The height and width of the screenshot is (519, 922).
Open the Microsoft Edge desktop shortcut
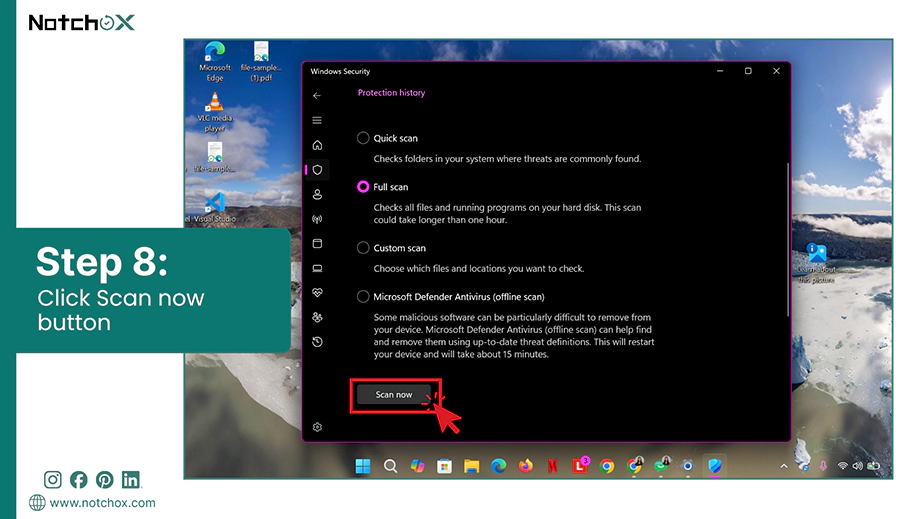click(x=215, y=61)
